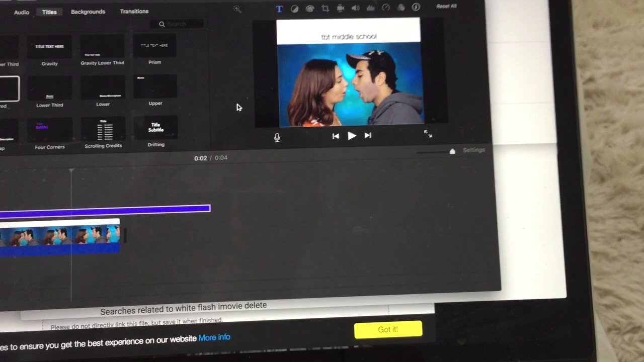Image resolution: width=644 pixels, height=362 pixels.
Task: Click the timeline zoom slider handle
Action: (452, 151)
